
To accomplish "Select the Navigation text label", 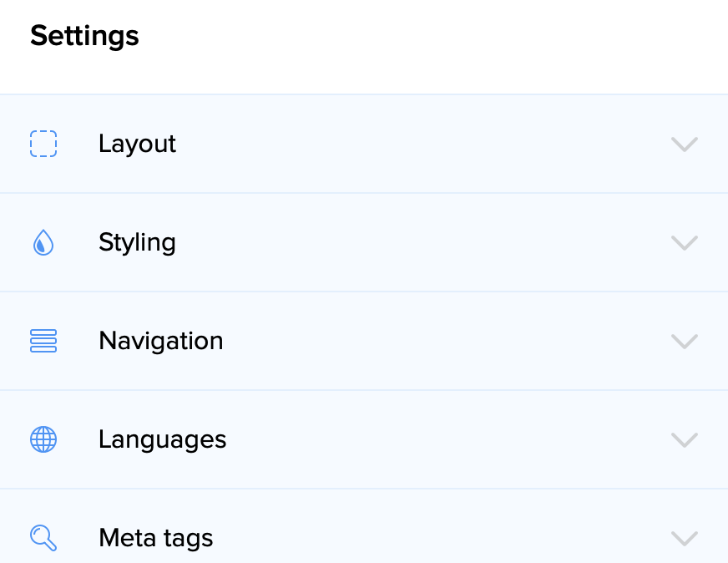I will coord(160,341).
